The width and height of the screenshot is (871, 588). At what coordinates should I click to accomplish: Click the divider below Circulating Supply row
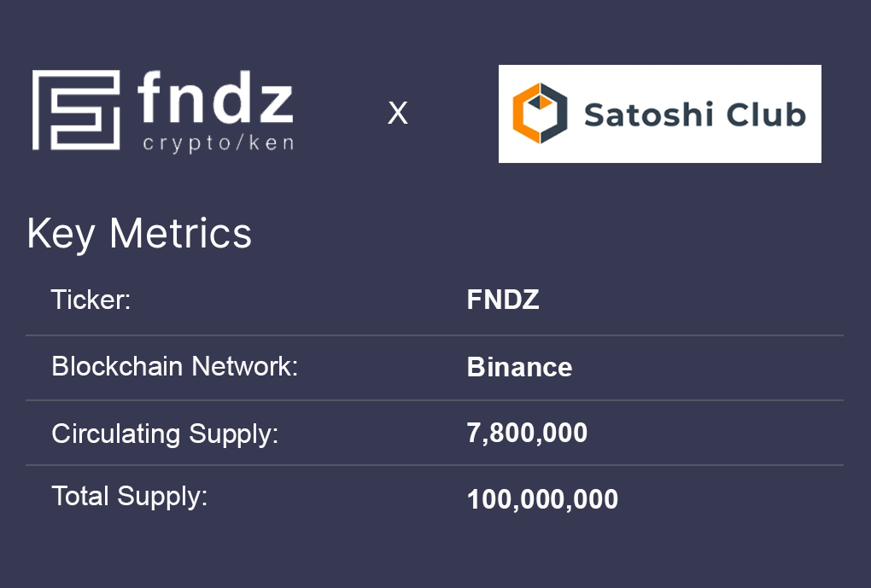coord(434,465)
